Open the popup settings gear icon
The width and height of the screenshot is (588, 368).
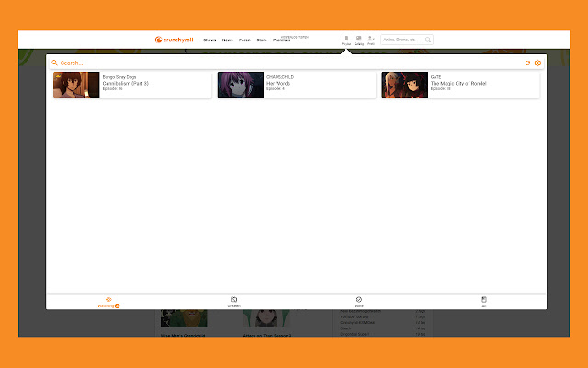coord(537,63)
